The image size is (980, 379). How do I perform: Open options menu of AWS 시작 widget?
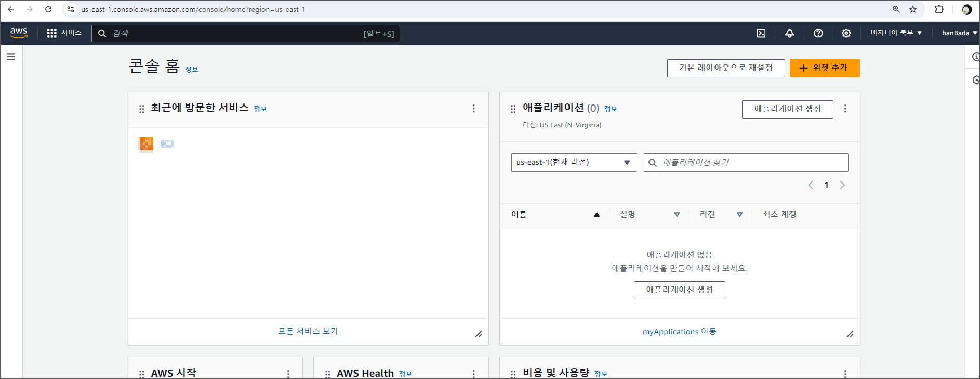click(288, 374)
